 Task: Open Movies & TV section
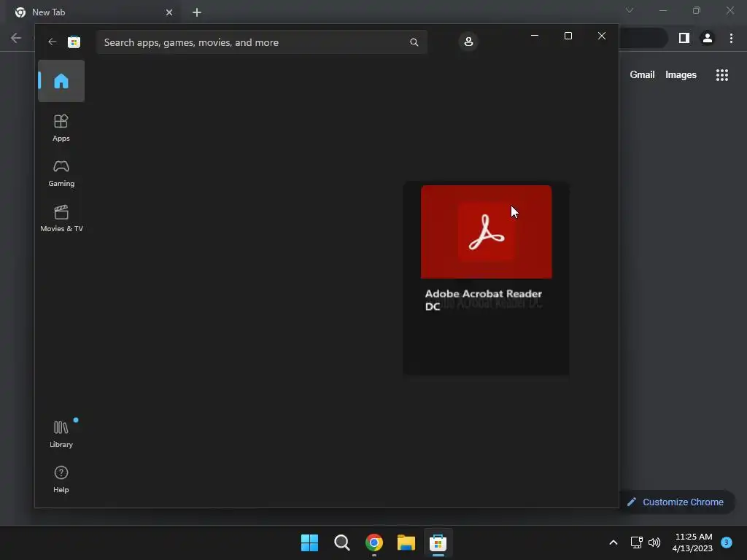[x=61, y=218]
